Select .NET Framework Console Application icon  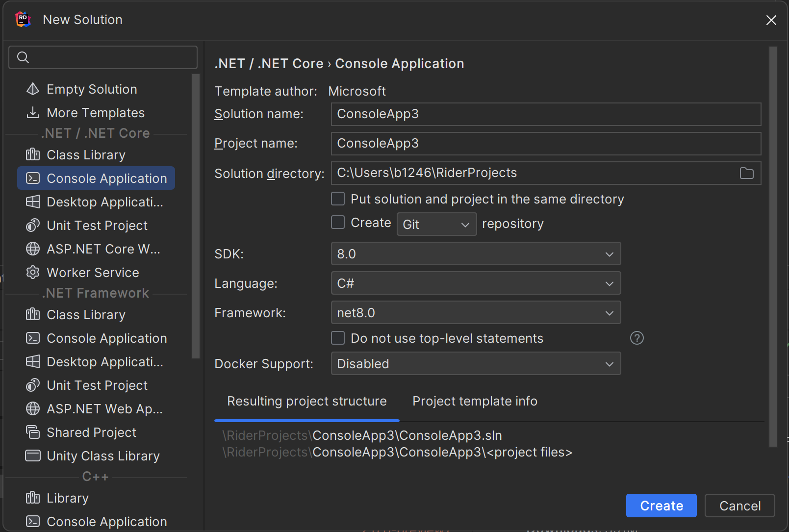tap(33, 338)
